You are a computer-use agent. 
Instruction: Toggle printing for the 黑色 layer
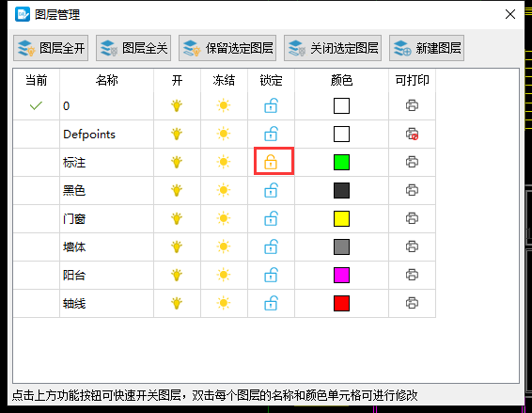412,190
